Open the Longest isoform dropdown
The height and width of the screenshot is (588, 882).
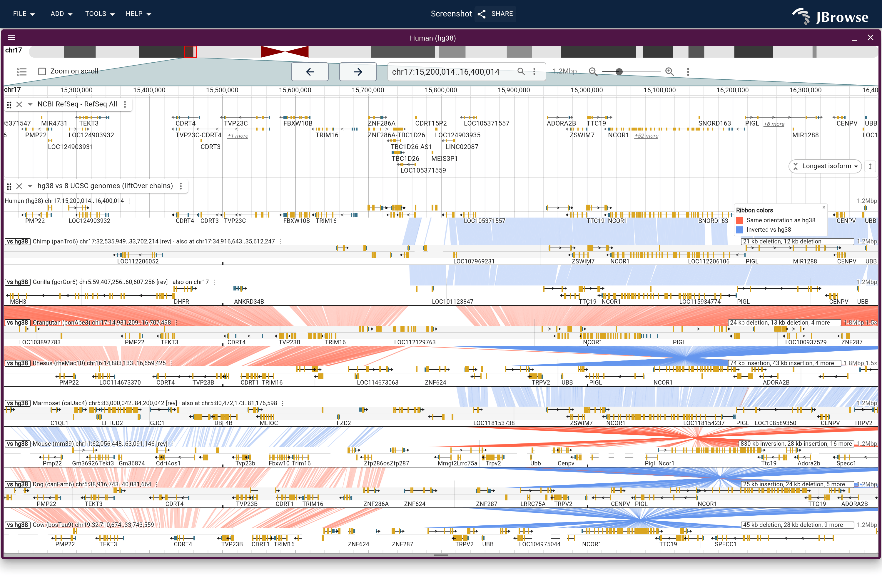pos(825,166)
